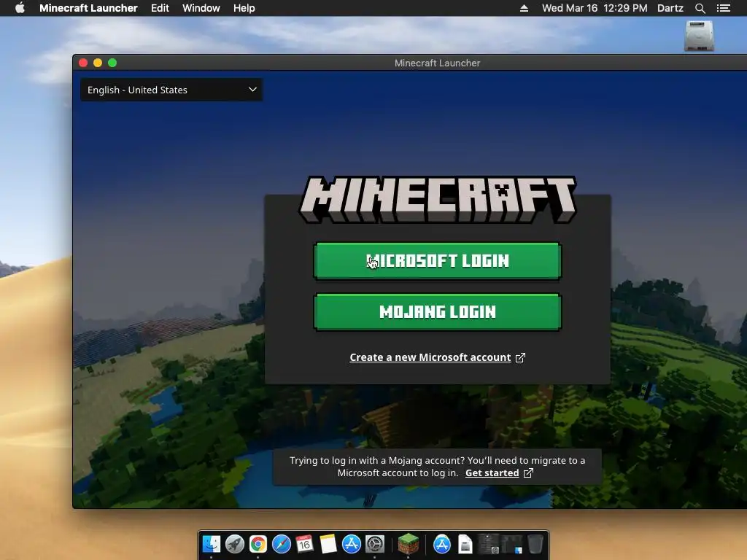Open the Minecraft Launcher app menu

[x=88, y=8]
